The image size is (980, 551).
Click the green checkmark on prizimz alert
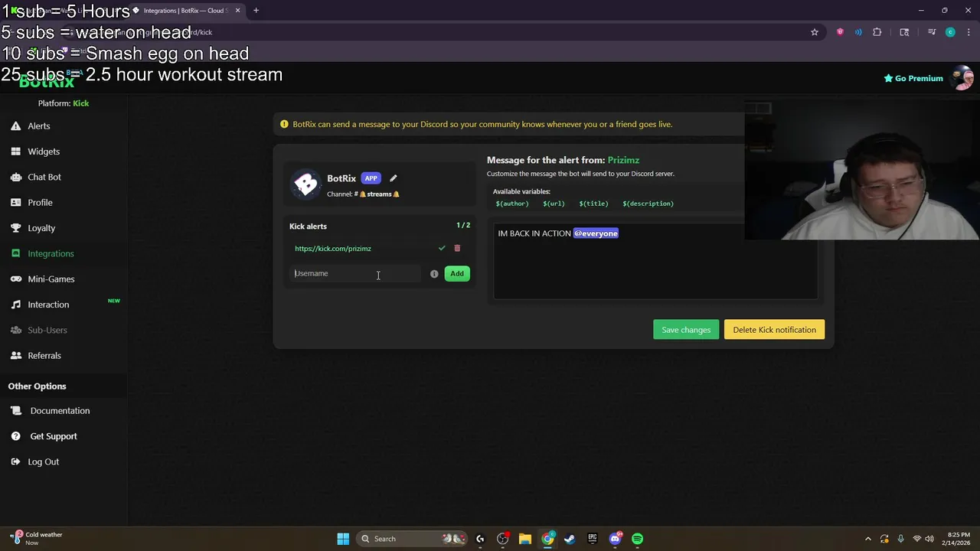pos(442,249)
